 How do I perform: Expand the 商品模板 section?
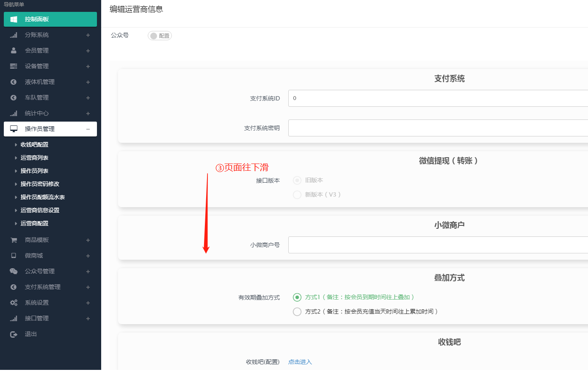[88, 240]
